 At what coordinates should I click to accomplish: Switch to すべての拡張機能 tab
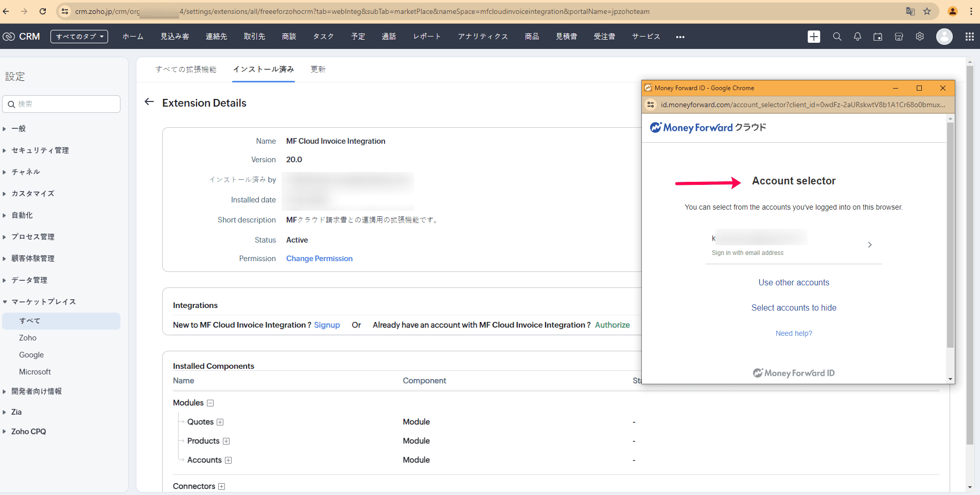(x=186, y=70)
